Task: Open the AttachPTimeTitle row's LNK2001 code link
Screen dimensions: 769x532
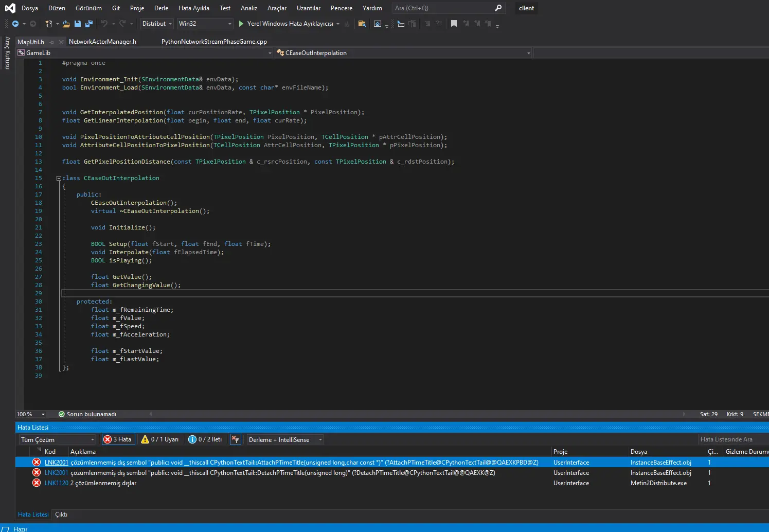Action: coord(56,463)
